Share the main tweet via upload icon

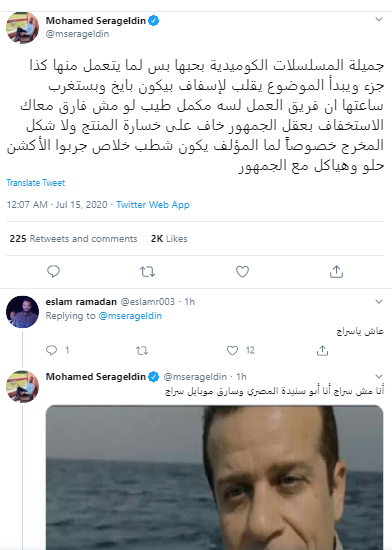pos(336,271)
